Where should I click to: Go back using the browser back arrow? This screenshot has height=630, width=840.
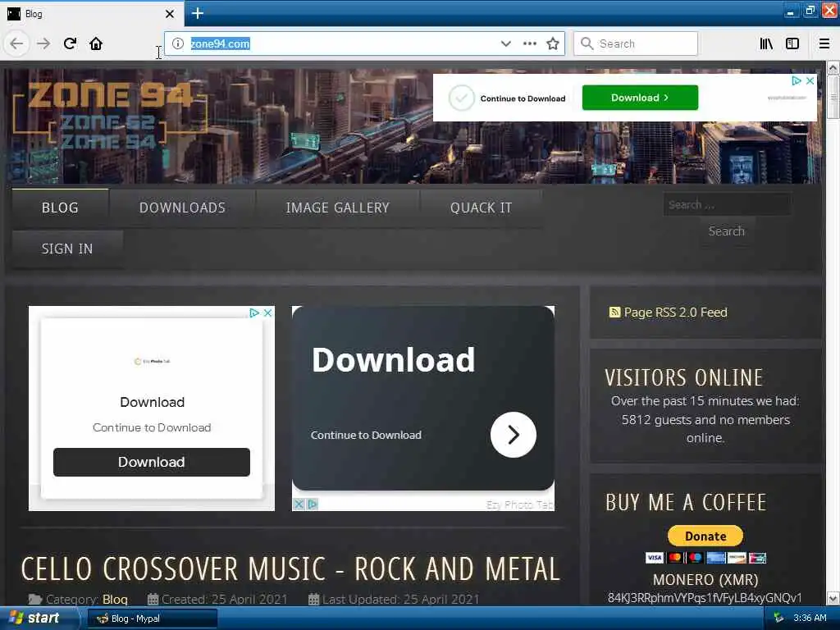[x=16, y=43]
